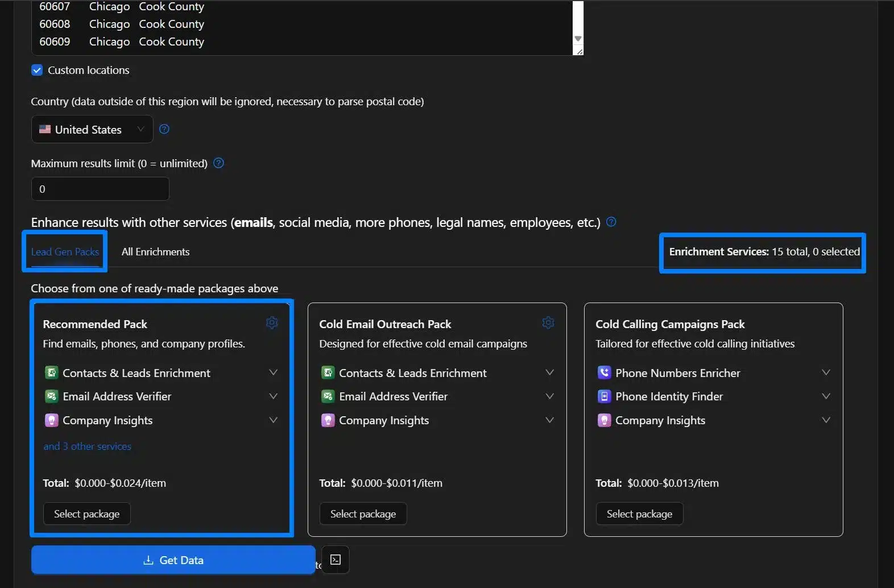
Task: Click Phone Identity Finder service icon
Action: pyautogui.click(x=604, y=396)
